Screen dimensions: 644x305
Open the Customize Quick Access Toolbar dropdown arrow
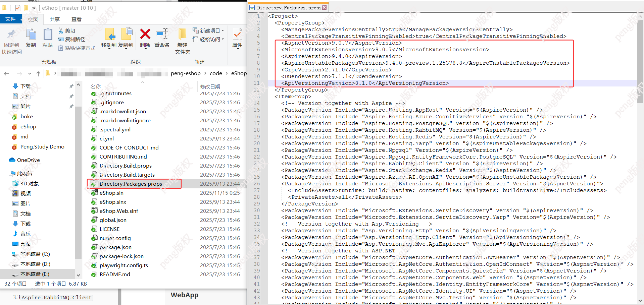pos(34,8)
